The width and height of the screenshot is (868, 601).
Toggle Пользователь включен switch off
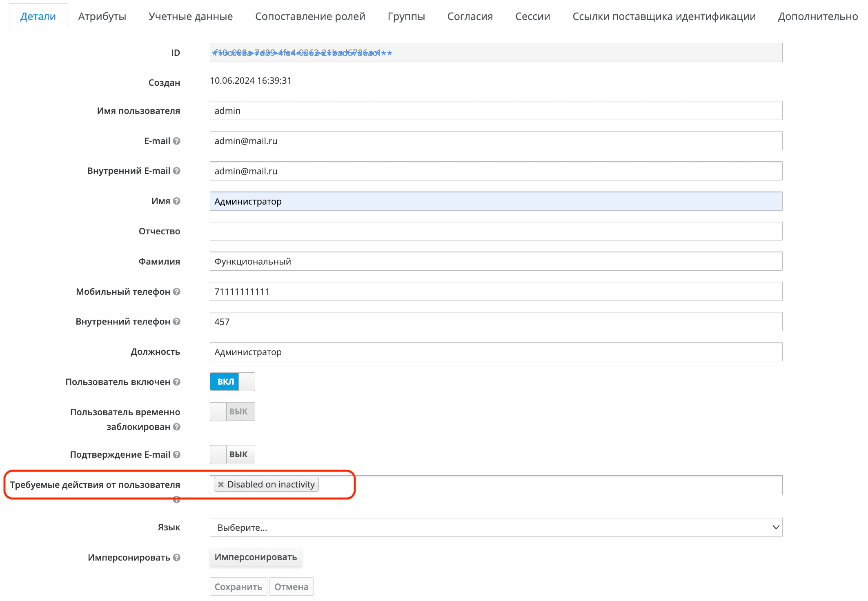(x=232, y=382)
